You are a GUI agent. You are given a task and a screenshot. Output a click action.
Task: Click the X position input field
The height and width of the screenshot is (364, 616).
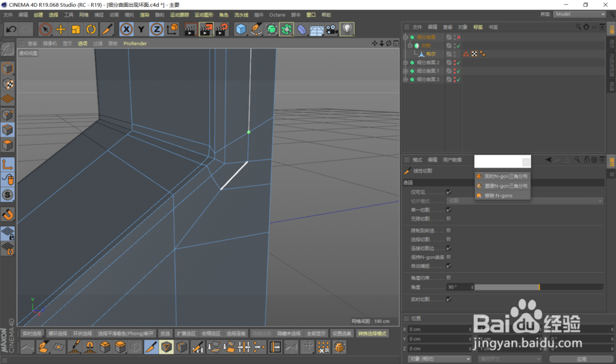(x=440, y=329)
